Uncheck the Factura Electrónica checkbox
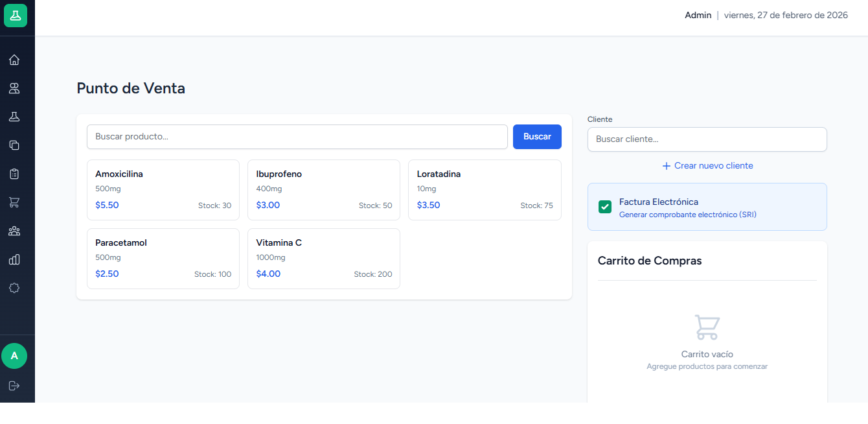 point(605,207)
